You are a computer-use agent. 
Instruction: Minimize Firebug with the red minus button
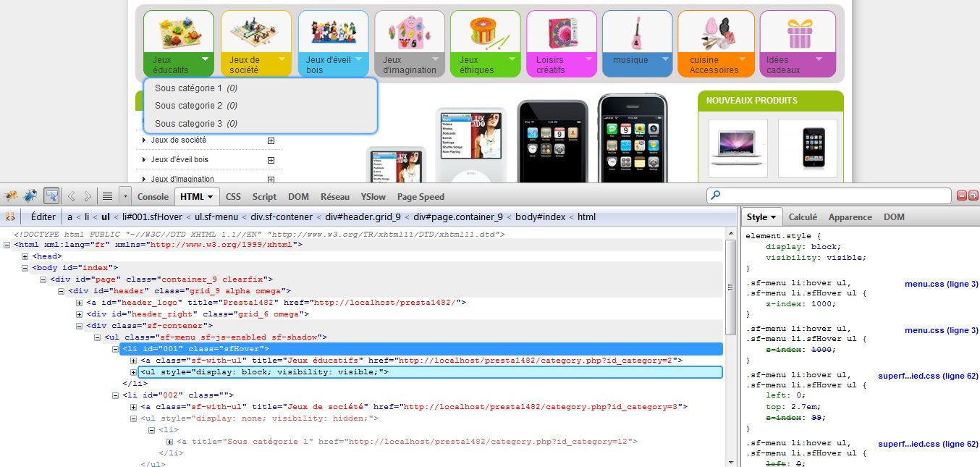point(962,195)
